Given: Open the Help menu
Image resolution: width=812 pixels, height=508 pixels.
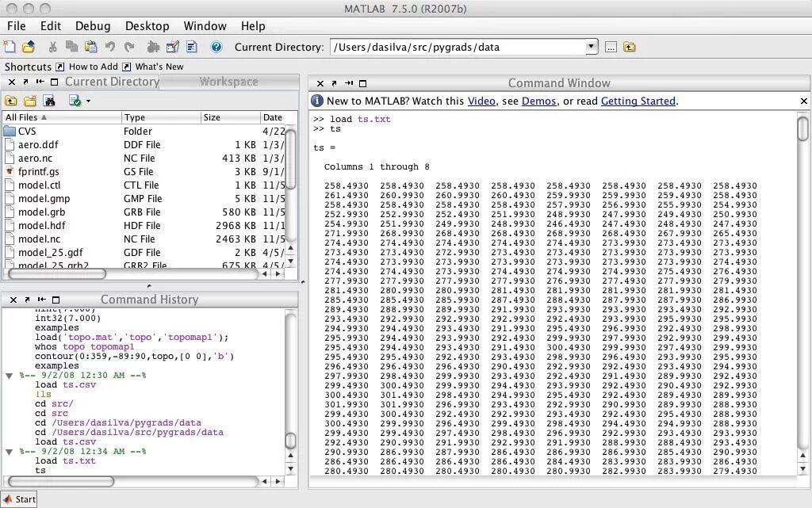Looking at the screenshot, I should (x=253, y=26).
